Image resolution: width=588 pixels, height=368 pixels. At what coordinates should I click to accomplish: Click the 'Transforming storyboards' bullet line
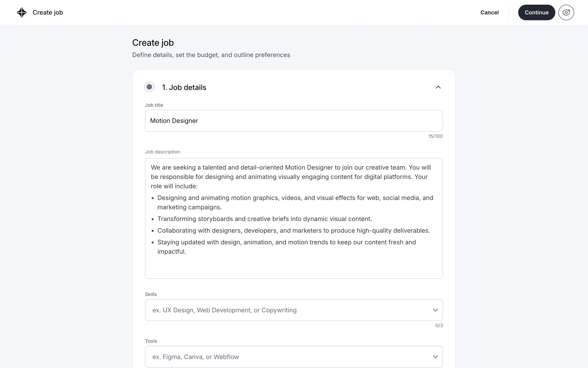[264, 219]
